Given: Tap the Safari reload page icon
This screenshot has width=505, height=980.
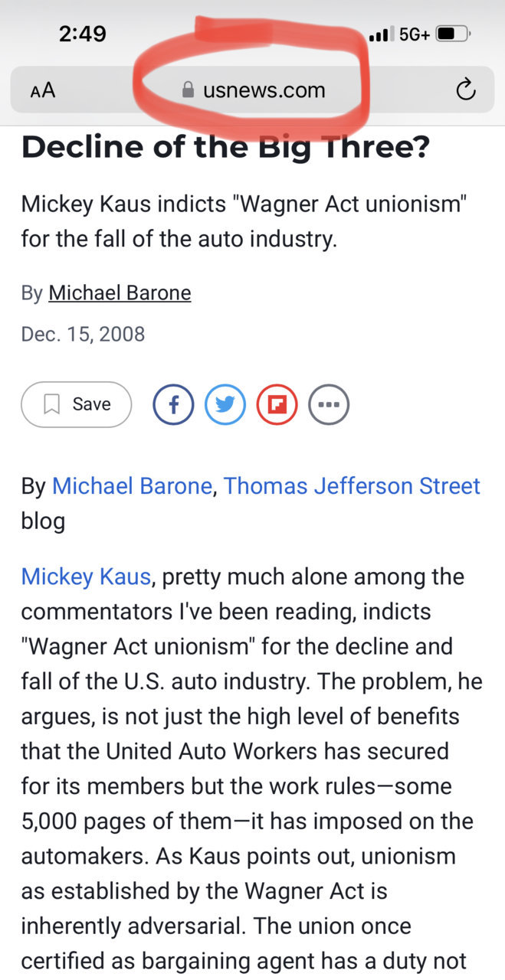Looking at the screenshot, I should (465, 90).
